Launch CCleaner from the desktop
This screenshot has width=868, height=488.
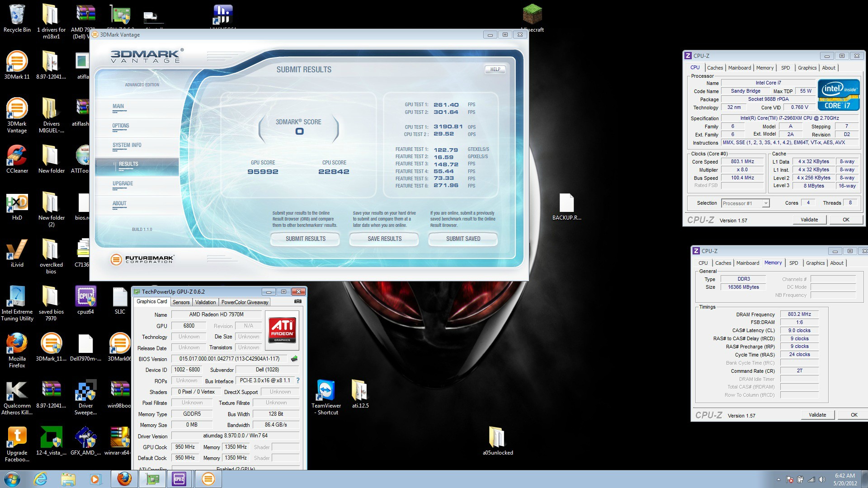click(17, 159)
